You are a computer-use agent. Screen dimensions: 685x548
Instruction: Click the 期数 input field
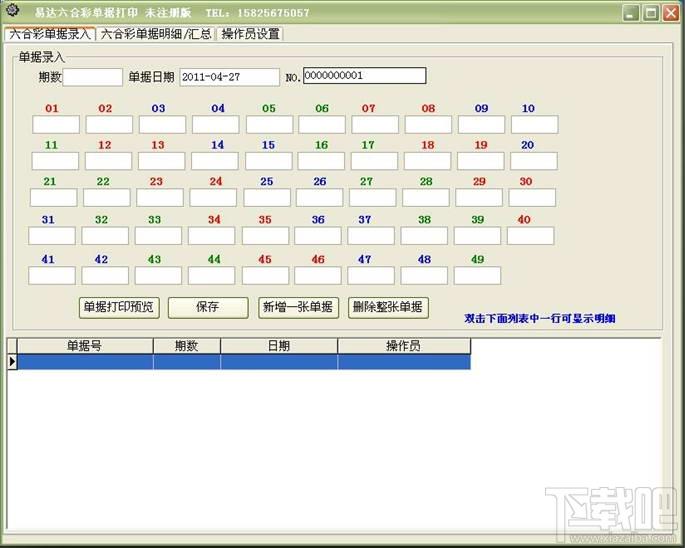tap(93, 77)
